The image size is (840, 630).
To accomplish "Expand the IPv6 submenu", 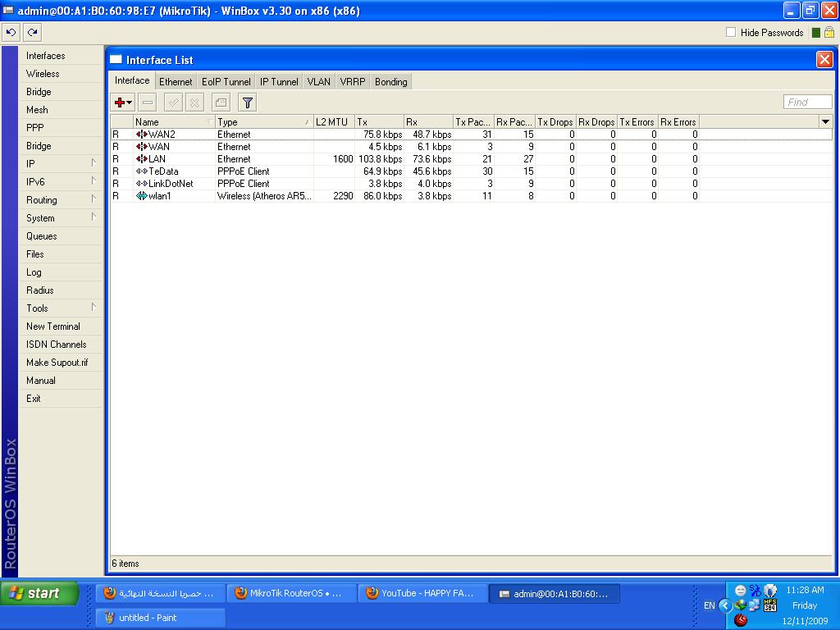I will click(94, 180).
